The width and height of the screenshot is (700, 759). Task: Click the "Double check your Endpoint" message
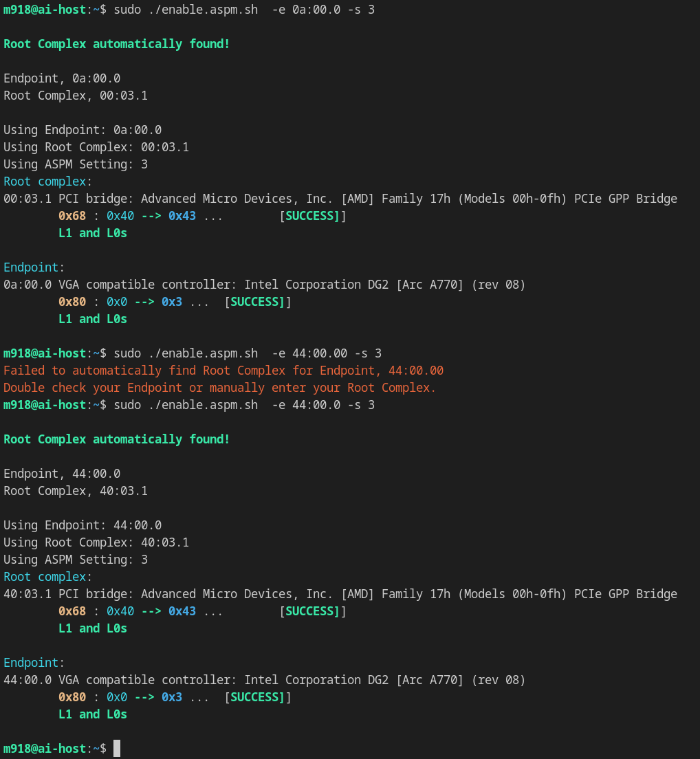tap(220, 388)
